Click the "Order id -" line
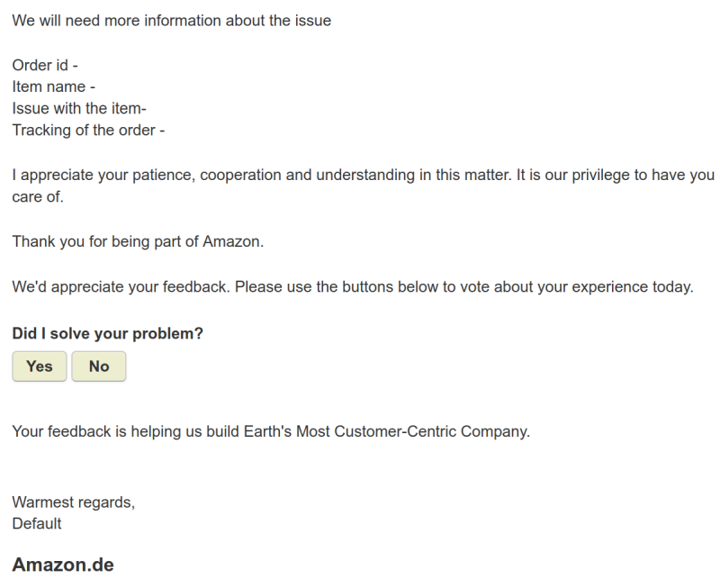Screen dimensions: 720x588 pos(45,65)
